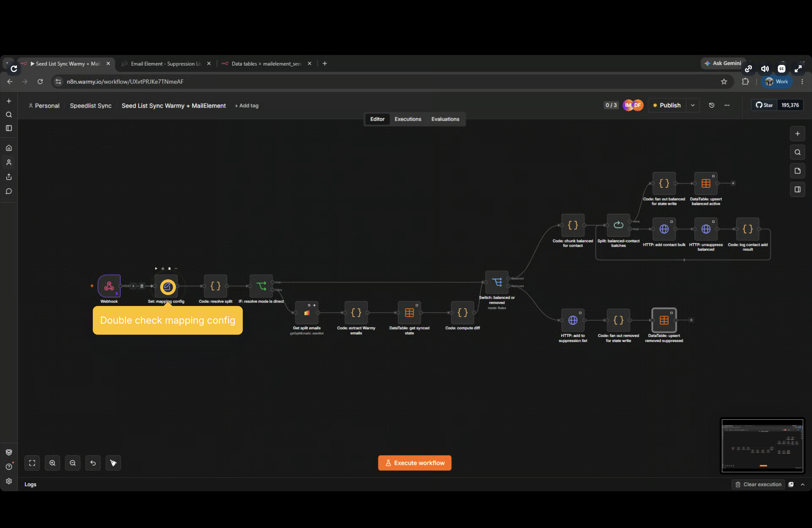
Task: Switch to the Email Element - Suppression List browser tab
Action: coord(166,64)
